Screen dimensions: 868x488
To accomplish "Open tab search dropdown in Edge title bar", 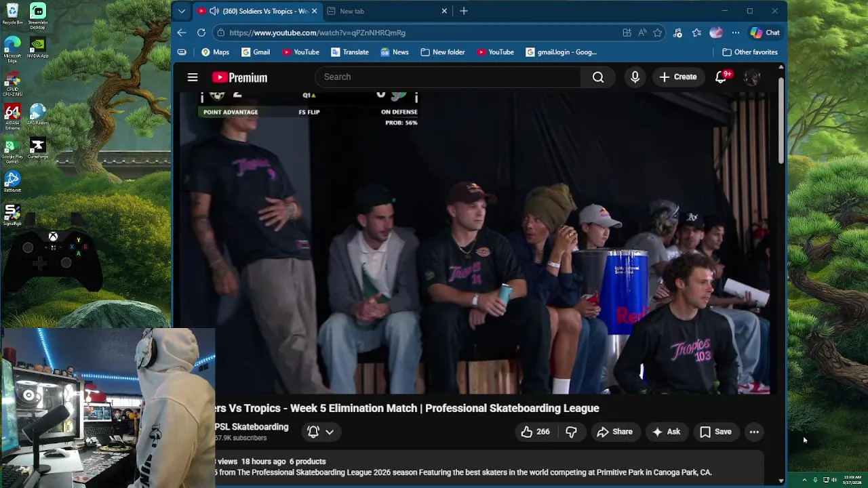I will [182, 11].
